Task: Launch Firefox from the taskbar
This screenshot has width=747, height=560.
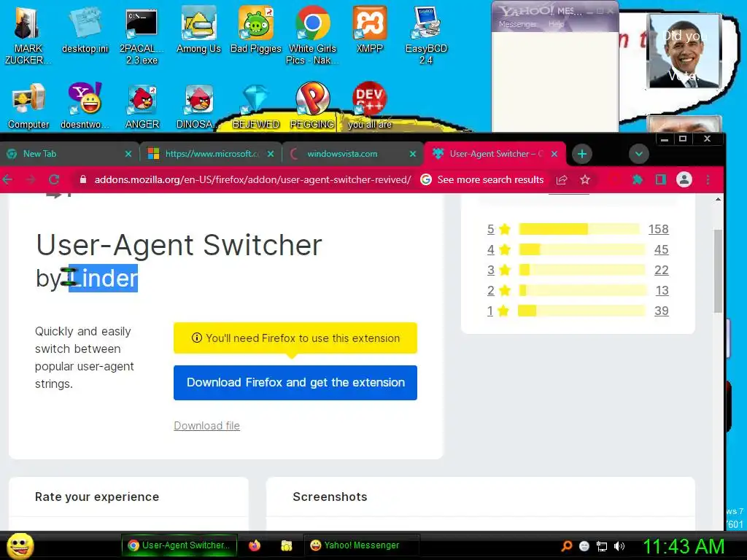Action: coord(255,545)
